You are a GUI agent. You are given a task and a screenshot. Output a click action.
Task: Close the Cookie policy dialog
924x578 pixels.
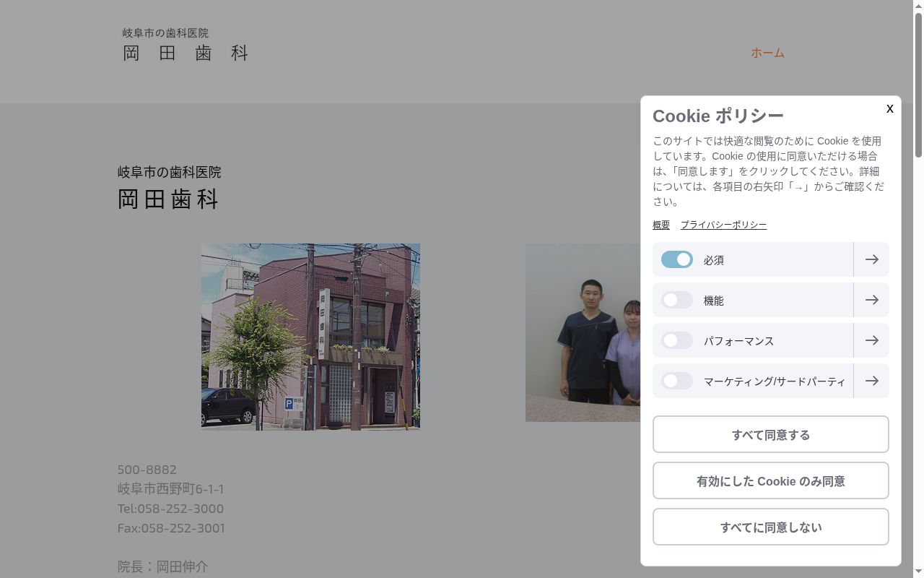point(889,108)
